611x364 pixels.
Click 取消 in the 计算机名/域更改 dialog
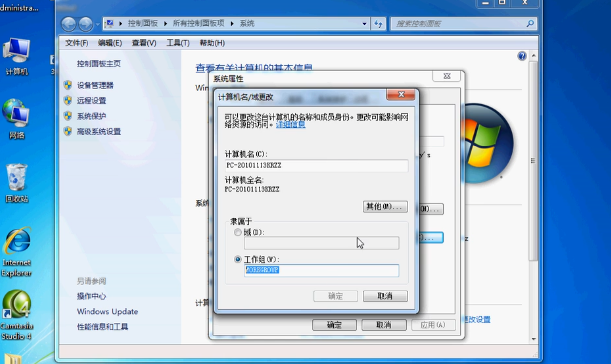[x=385, y=296]
